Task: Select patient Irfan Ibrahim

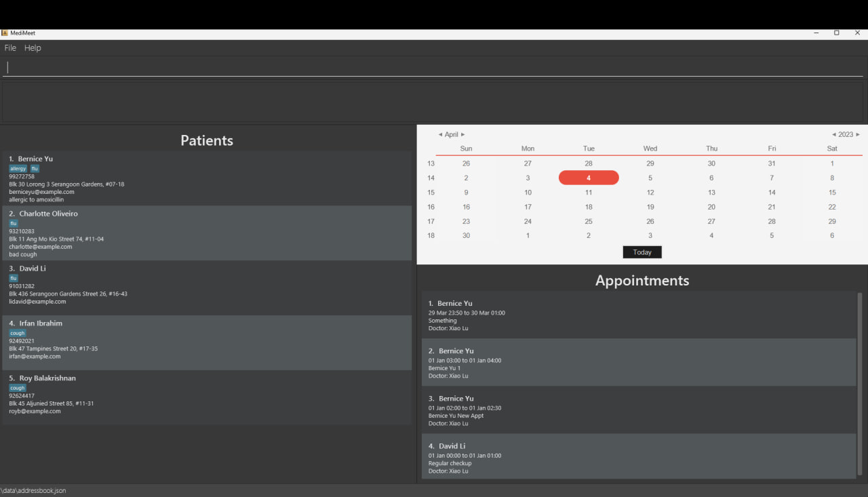Action: tap(207, 342)
